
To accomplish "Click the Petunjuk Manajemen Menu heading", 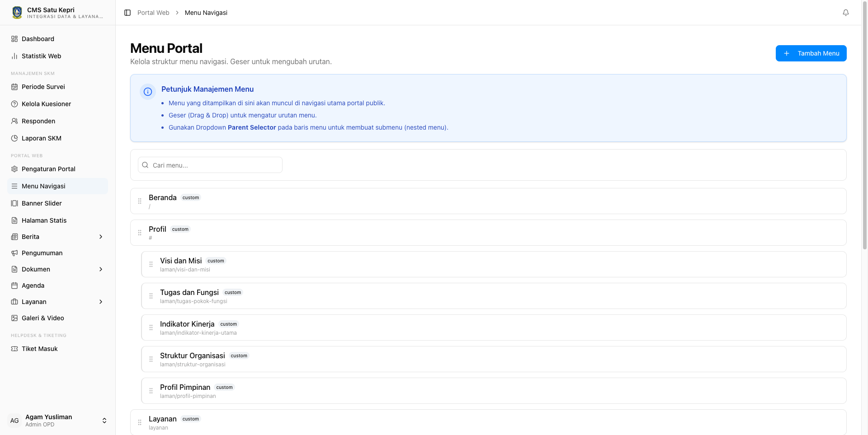I will tap(208, 89).
